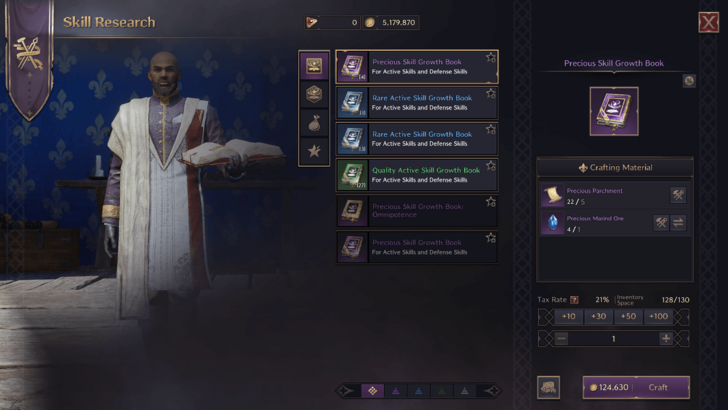Select the blue triangle rarity filter tab
This screenshot has width=728, height=410.
click(419, 391)
